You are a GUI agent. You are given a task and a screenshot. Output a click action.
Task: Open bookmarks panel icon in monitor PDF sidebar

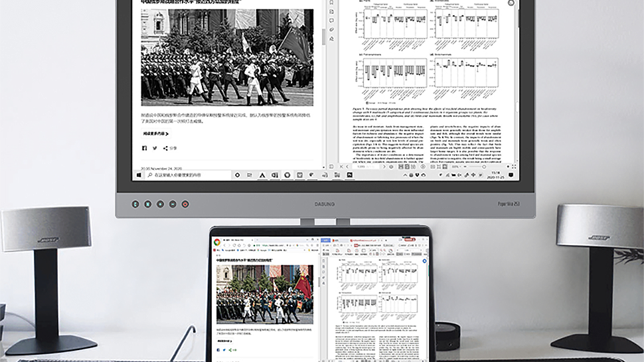[332, 3]
